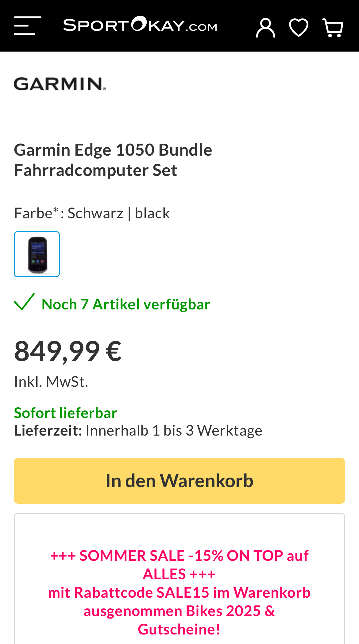The height and width of the screenshot is (644, 359).
Task: Open the user account icon
Action: tap(265, 28)
